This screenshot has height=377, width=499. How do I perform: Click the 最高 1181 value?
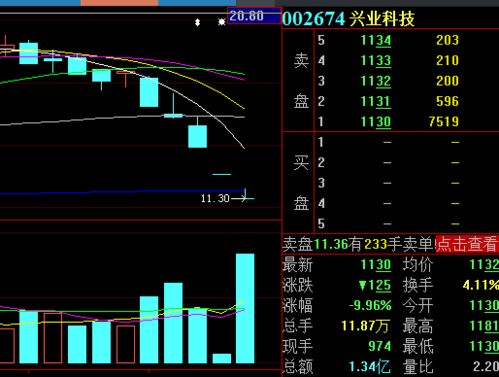(484, 326)
